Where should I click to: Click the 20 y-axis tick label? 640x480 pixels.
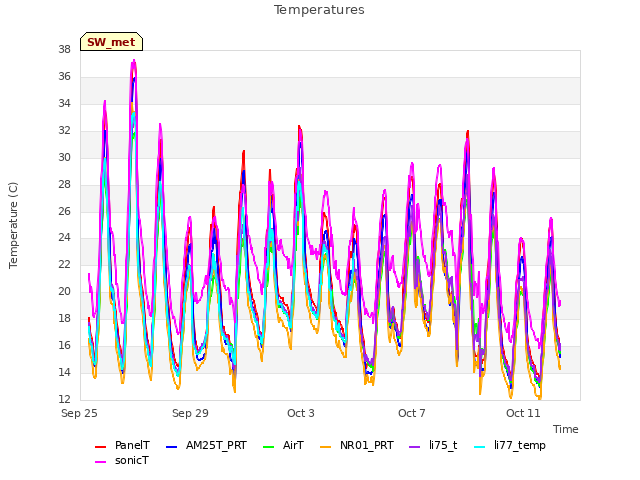click(x=64, y=291)
